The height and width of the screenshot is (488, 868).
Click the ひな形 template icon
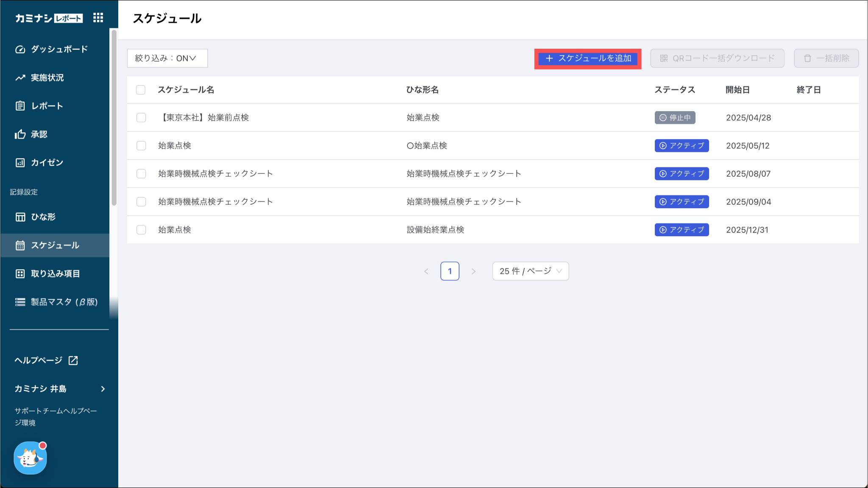pyautogui.click(x=20, y=217)
